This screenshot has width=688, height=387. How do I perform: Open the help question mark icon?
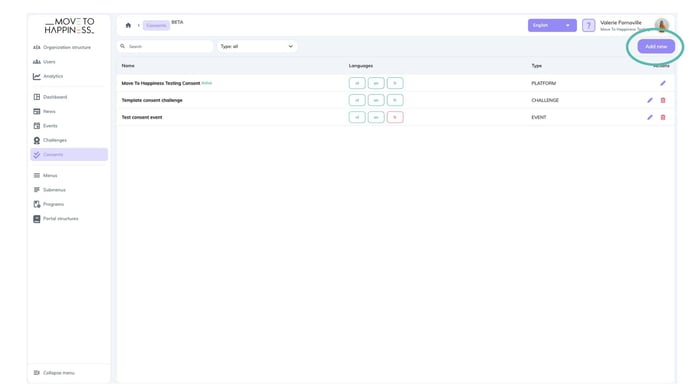[588, 25]
